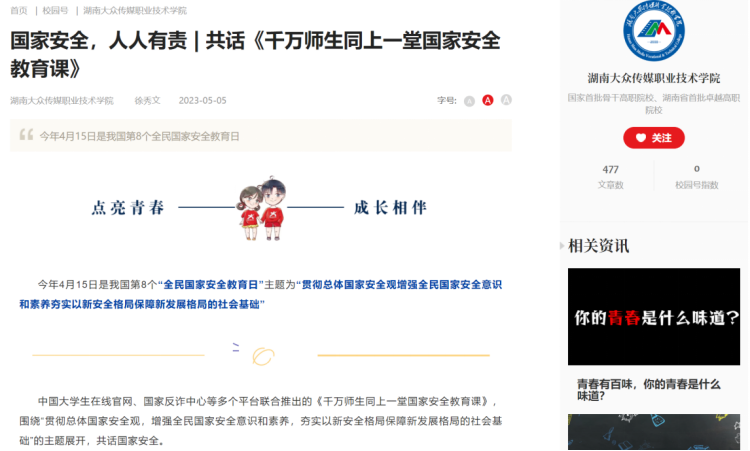Open the 首页 breadcrumb link
The width and height of the screenshot is (750, 451).
pos(19,11)
